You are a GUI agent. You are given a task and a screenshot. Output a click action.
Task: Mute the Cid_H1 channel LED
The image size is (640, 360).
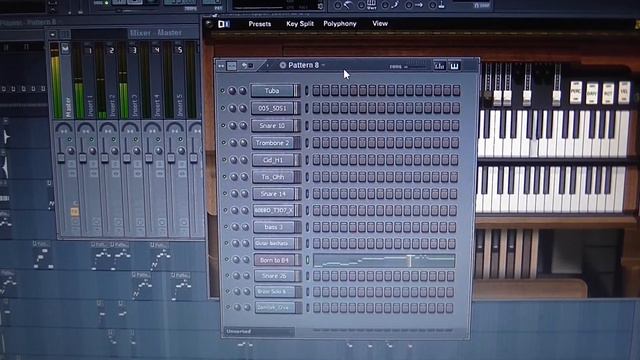(x=224, y=160)
